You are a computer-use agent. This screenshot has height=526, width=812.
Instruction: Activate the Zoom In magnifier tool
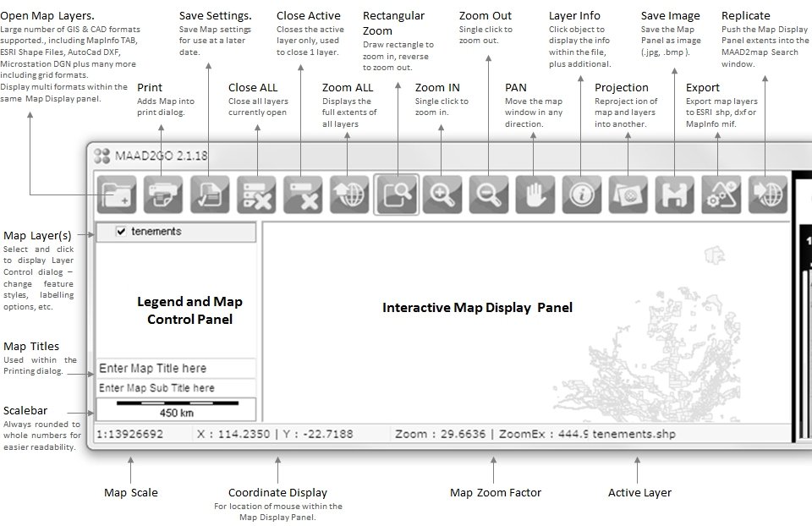442,195
